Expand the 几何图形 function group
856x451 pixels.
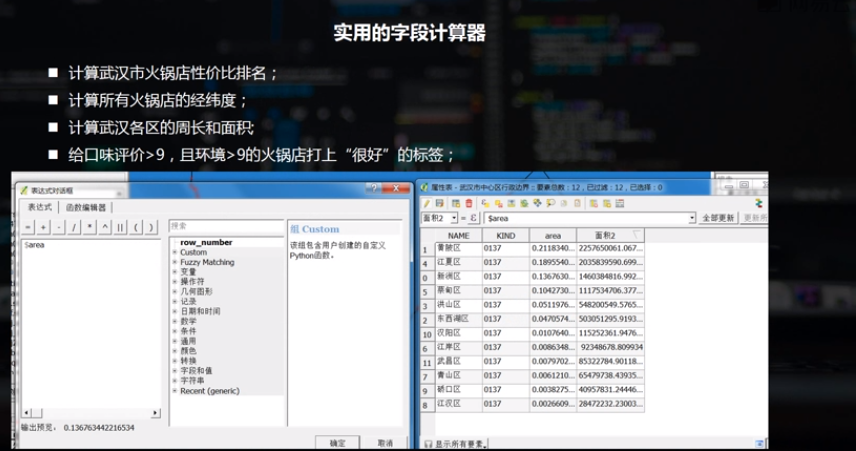175,292
